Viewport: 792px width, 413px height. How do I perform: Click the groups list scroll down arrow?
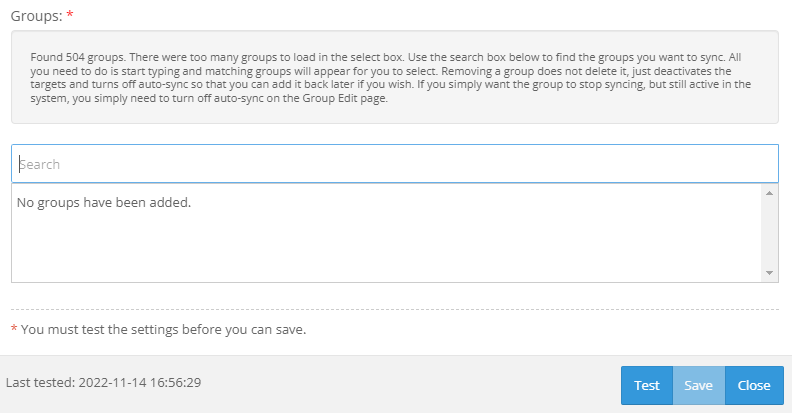point(770,273)
